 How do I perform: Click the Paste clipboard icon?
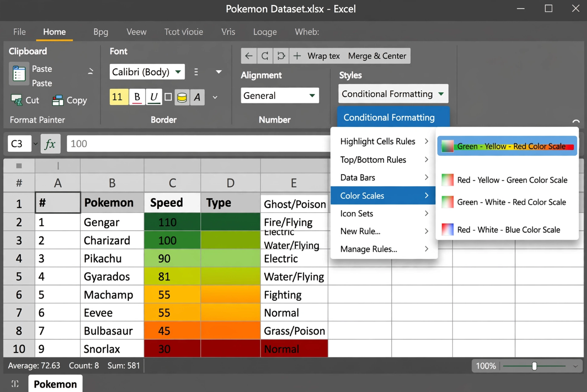[19, 74]
